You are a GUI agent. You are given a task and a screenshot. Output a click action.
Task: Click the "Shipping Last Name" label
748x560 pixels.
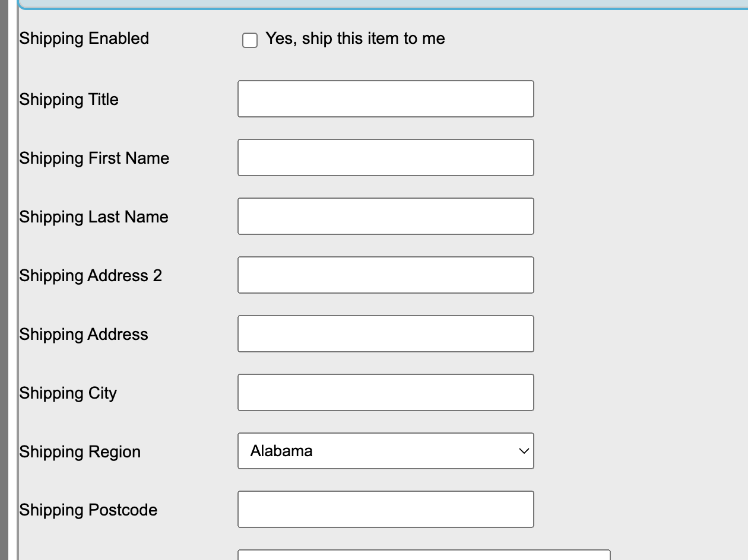click(x=94, y=217)
